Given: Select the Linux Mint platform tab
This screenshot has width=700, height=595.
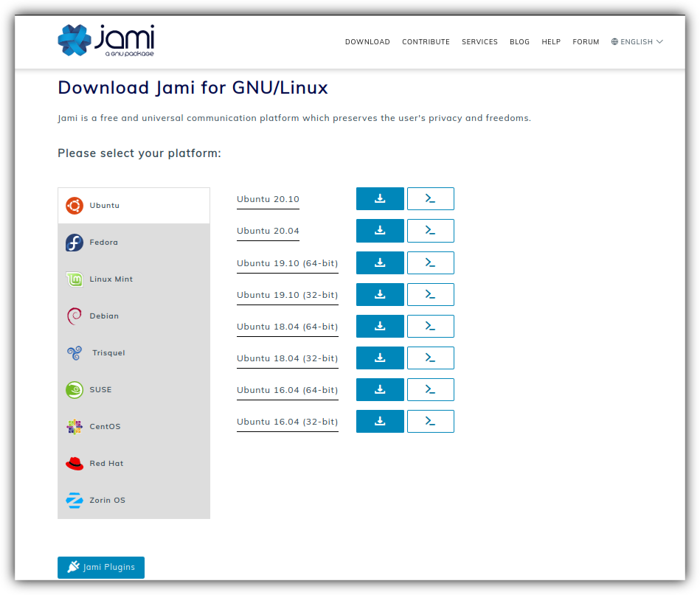Looking at the screenshot, I should (x=134, y=279).
